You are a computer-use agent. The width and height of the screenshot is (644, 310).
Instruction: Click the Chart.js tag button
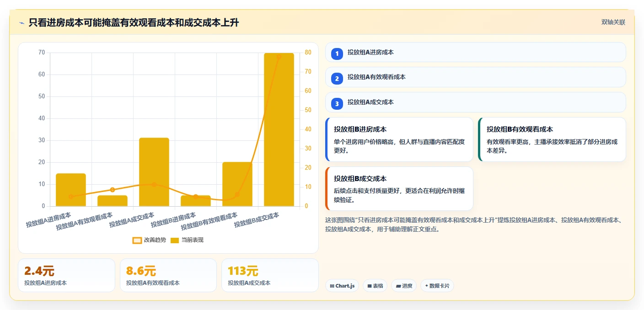click(342, 286)
